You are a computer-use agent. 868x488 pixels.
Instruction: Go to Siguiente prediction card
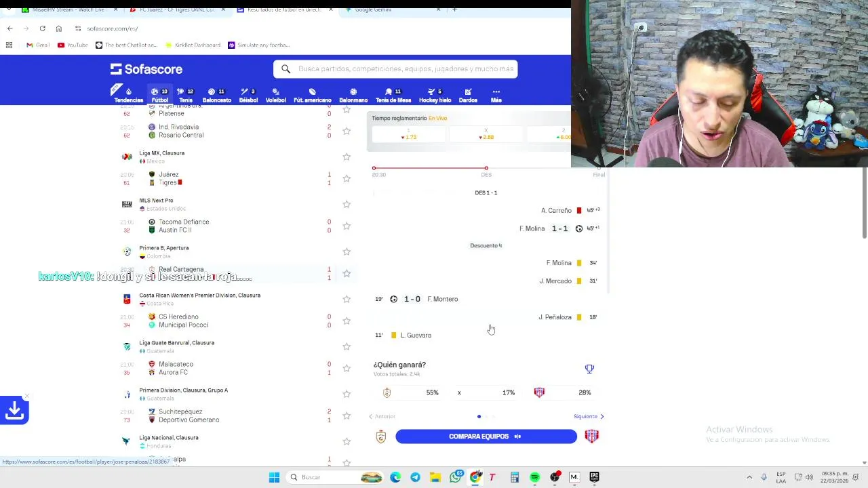589,416
